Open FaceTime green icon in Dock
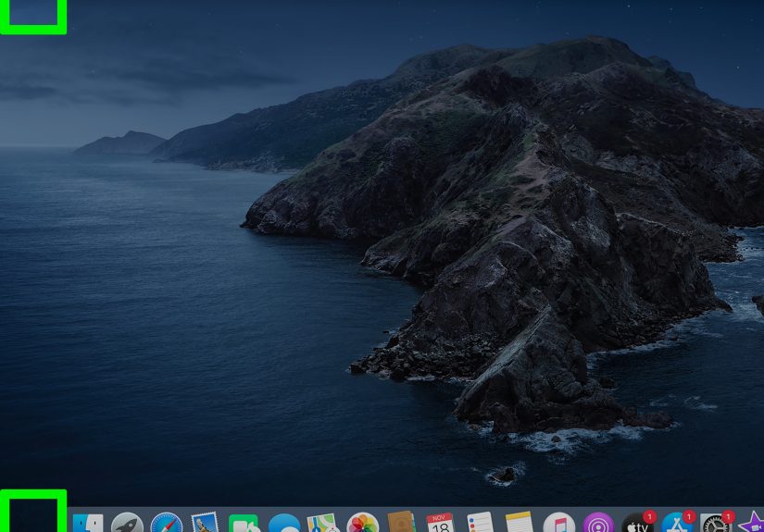The height and width of the screenshot is (532, 764). click(244, 524)
